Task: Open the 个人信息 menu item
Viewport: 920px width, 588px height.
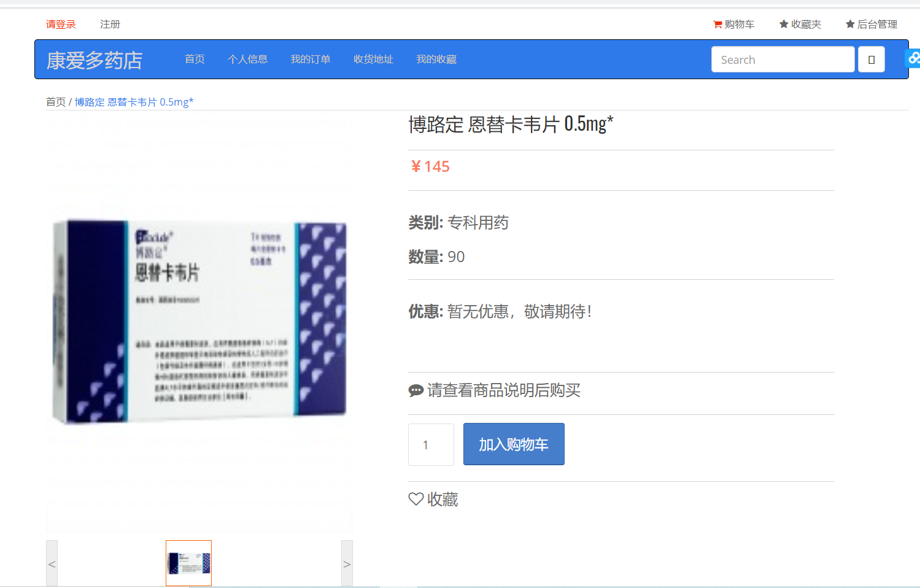Action: point(248,59)
